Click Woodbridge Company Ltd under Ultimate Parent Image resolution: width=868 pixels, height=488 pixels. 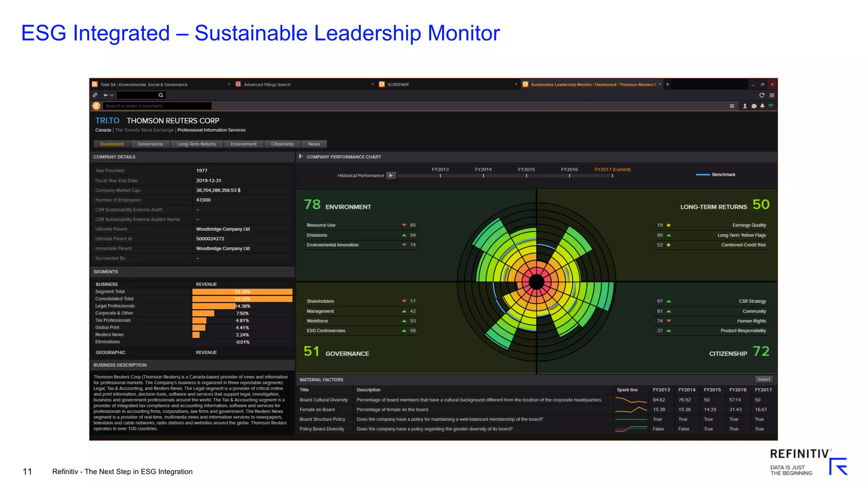(x=223, y=229)
